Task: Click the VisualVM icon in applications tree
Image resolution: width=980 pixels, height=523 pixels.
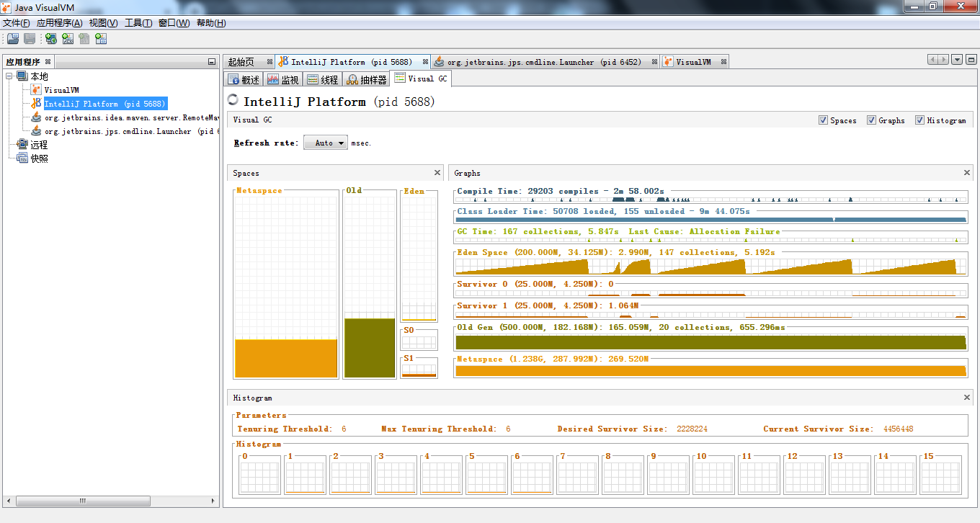Action: click(36, 90)
